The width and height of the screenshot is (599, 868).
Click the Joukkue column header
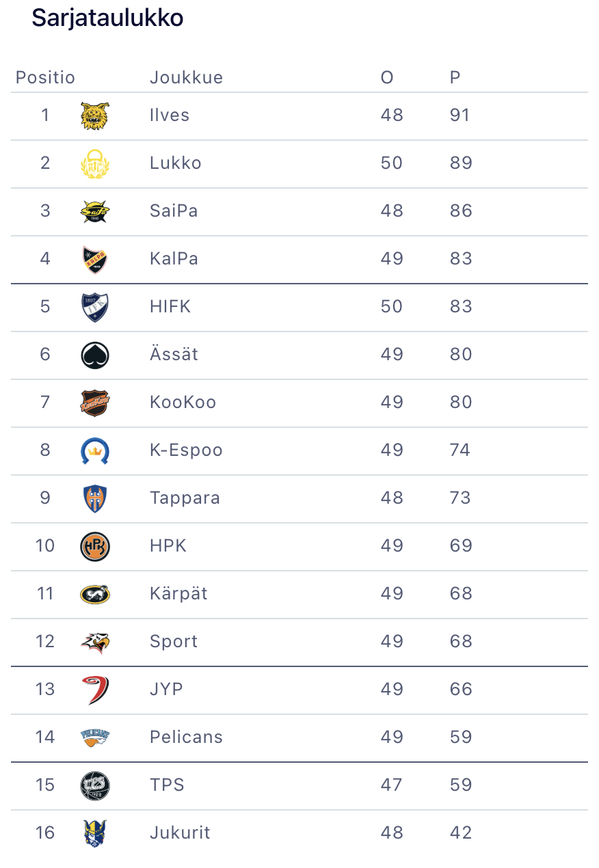tap(186, 78)
